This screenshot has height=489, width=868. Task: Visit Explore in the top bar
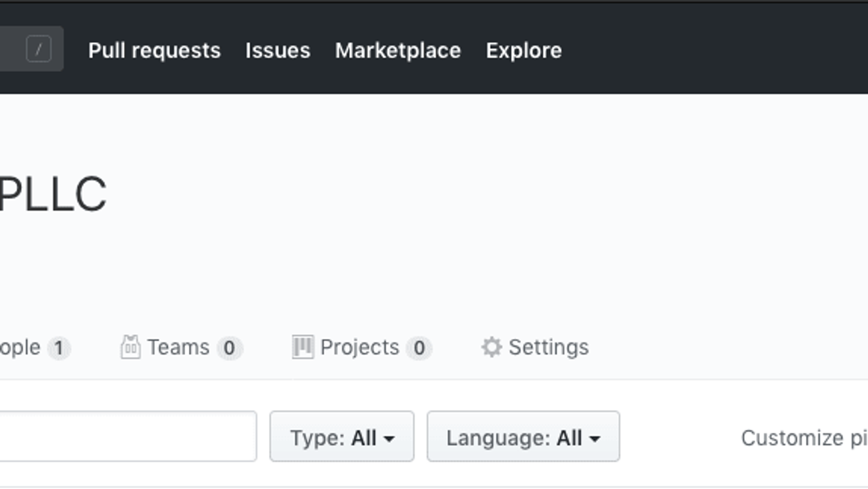point(524,50)
